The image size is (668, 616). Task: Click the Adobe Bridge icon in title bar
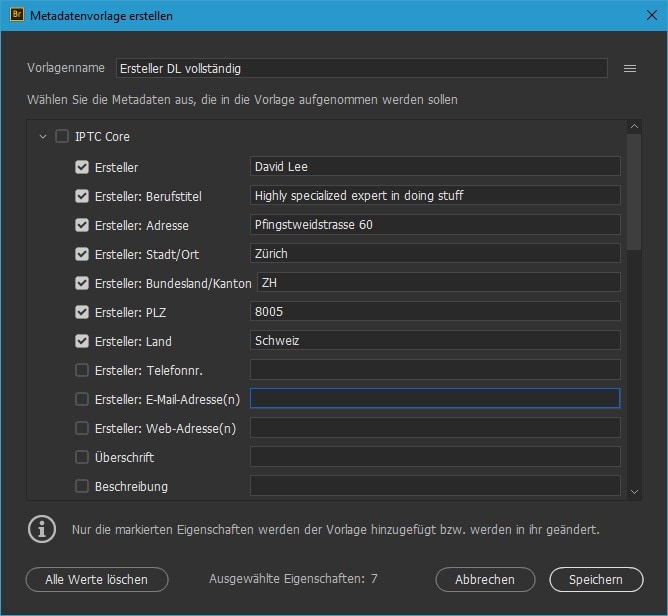click(x=14, y=14)
